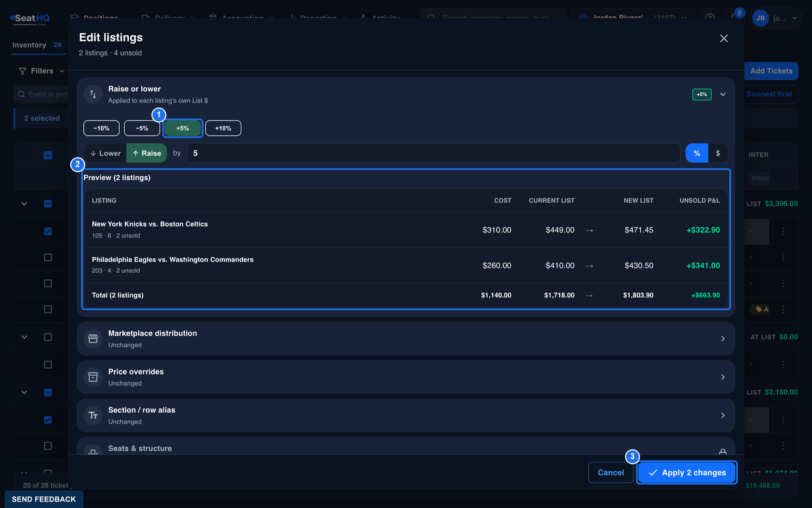Click the adjustment amount field showing 5

(x=433, y=153)
